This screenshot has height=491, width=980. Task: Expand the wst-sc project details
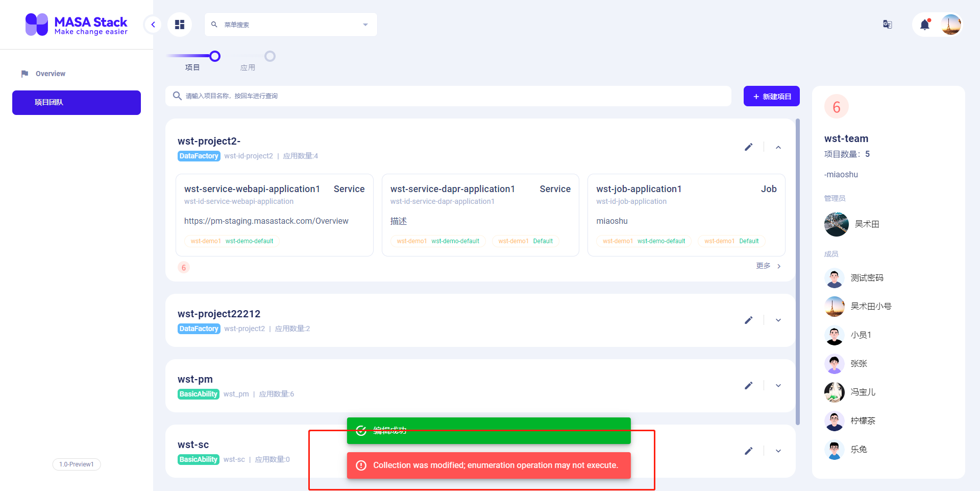click(778, 451)
